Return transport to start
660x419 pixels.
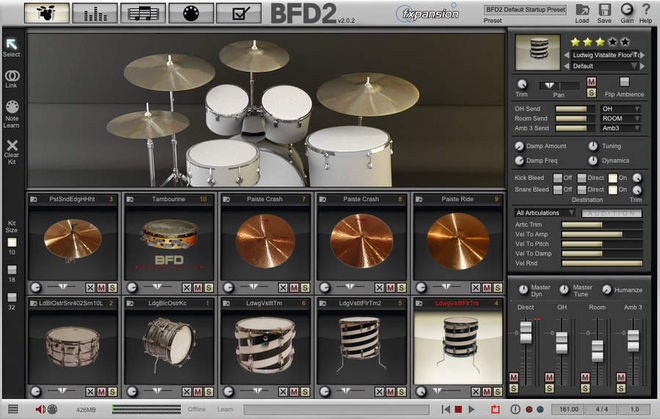[445, 409]
